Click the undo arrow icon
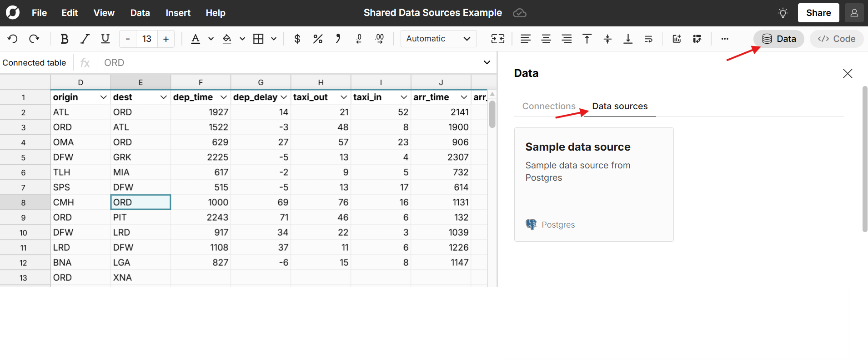868x360 pixels. point(13,39)
